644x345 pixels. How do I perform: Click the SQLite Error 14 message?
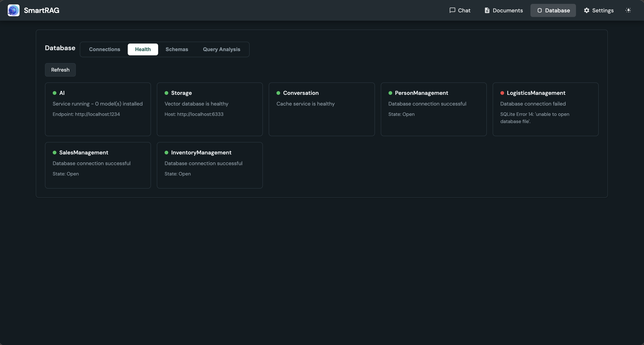tap(535, 118)
